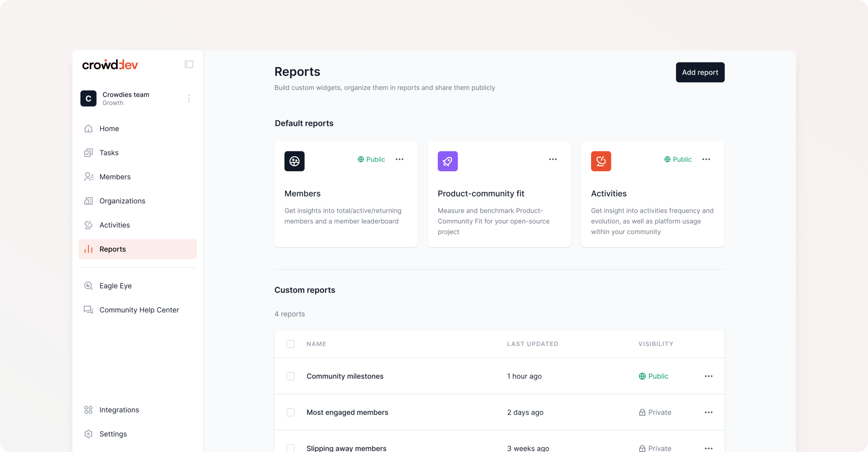The width and height of the screenshot is (868, 452).
Task: Open Product-community fit card options menu
Action: point(553,159)
